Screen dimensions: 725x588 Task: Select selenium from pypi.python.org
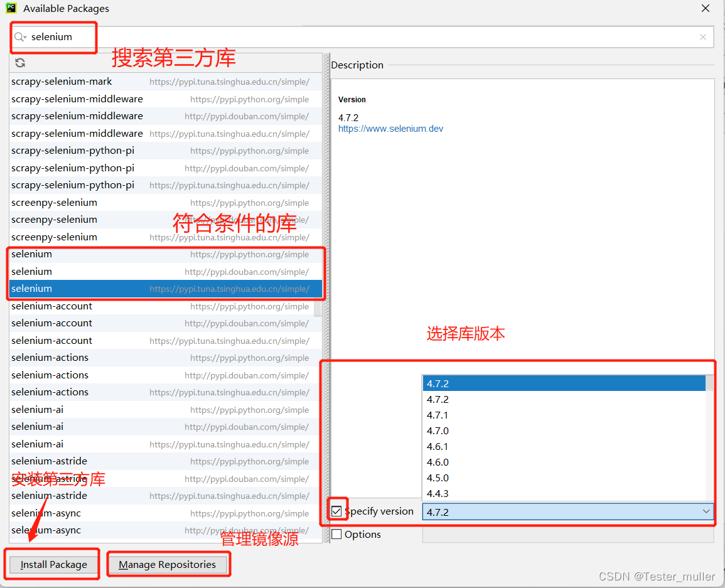(166, 254)
